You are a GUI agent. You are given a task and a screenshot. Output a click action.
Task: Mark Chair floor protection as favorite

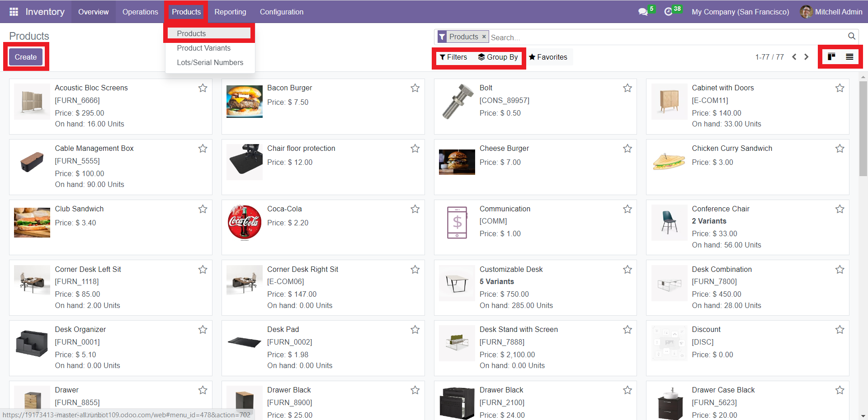pyautogui.click(x=415, y=149)
